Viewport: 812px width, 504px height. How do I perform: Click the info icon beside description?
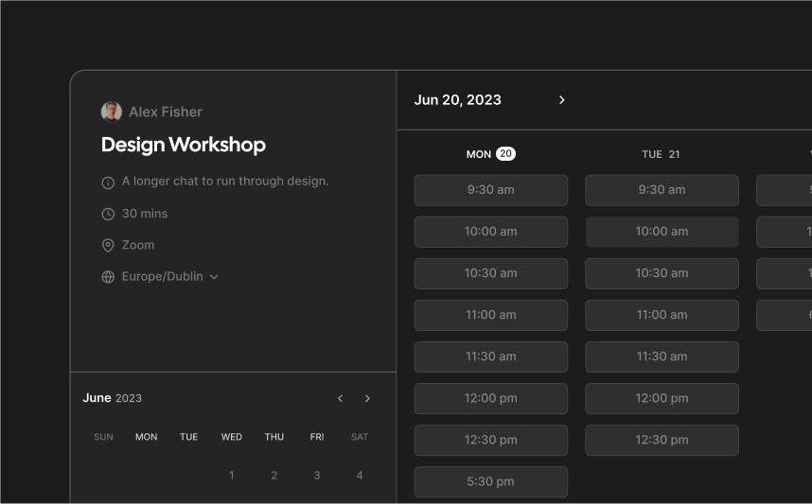point(108,182)
